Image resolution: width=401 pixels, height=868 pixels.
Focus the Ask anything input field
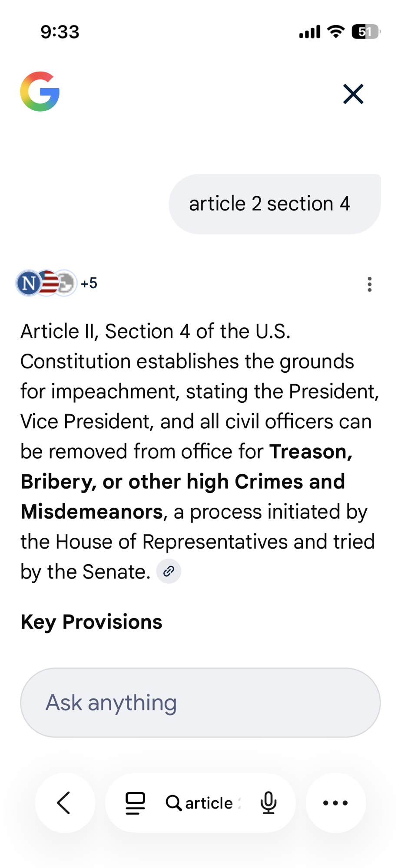200,703
